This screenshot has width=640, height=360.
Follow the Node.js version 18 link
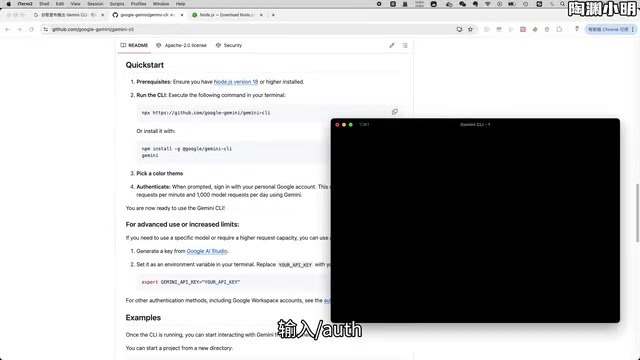236,82
